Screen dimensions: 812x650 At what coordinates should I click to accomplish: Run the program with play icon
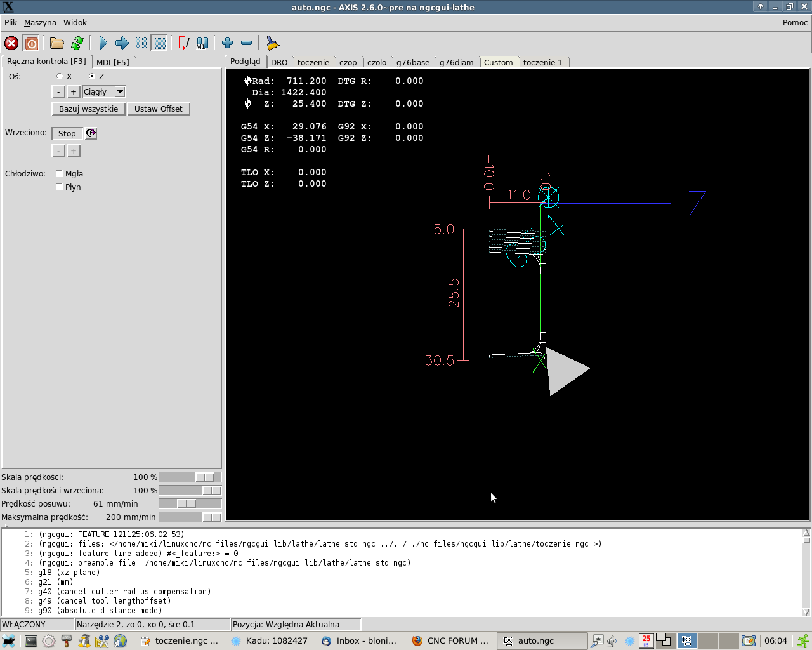(103, 43)
